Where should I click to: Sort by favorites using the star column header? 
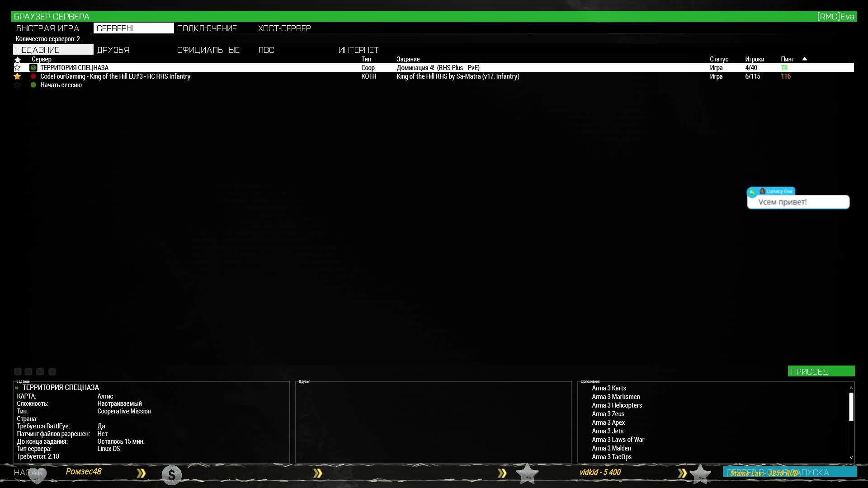pyautogui.click(x=18, y=59)
